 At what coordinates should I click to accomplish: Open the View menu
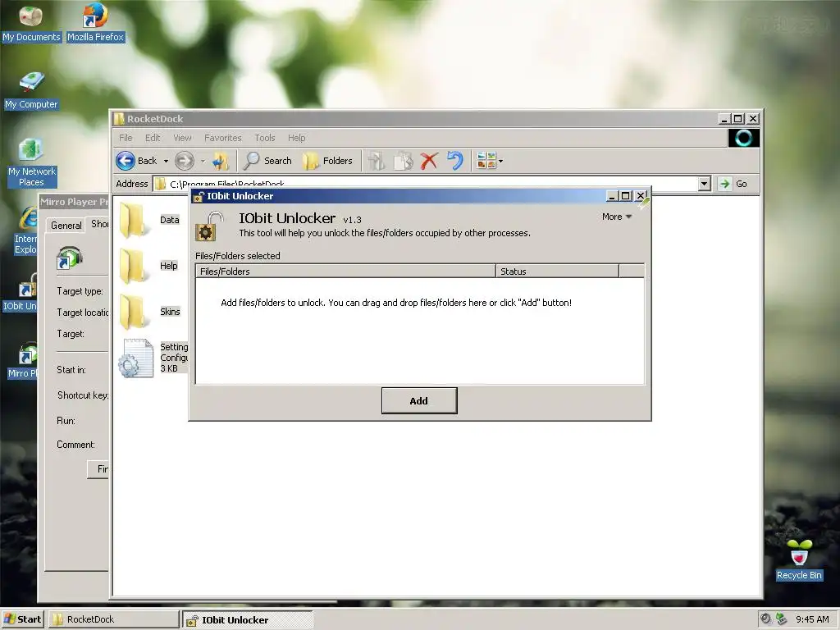pos(182,138)
